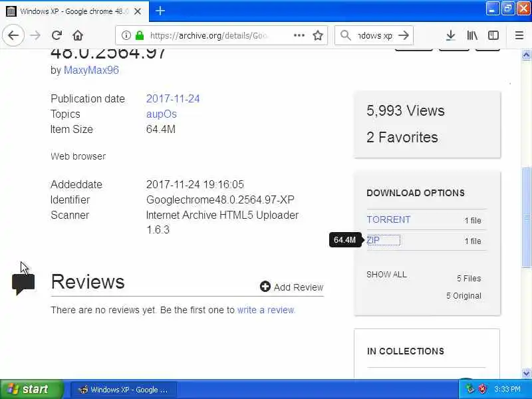Click the Googlechrome48.0.2564.97-XP identifier text

click(x=220, y=199)
